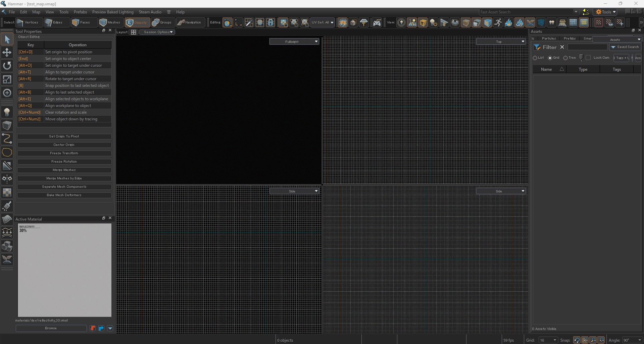Click the Mirror tool icon
The height and width of the screenshot is (344, 644).
7,179
